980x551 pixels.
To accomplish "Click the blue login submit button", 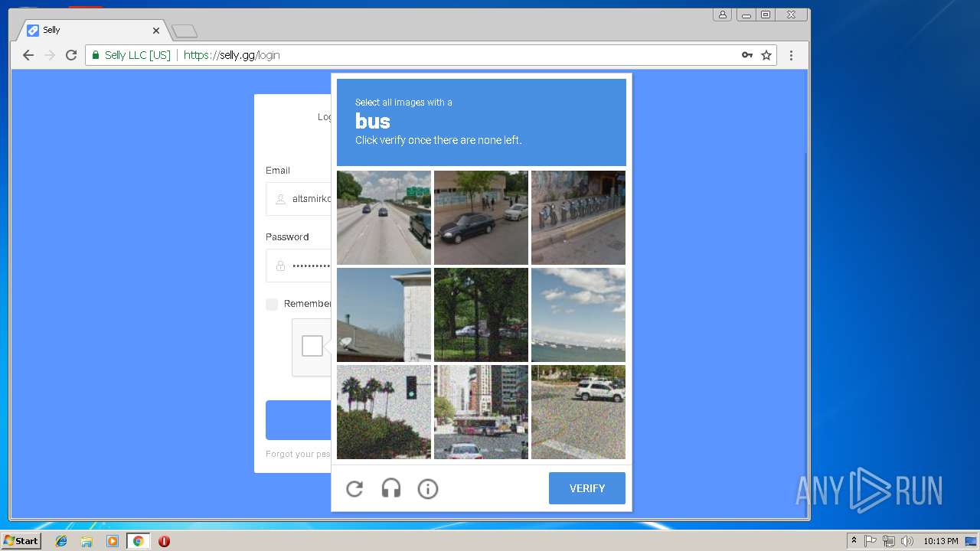I will pos(299,420).
